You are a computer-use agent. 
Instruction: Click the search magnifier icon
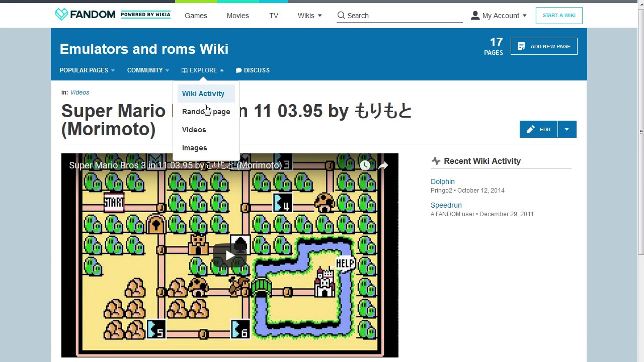point(341,16)
